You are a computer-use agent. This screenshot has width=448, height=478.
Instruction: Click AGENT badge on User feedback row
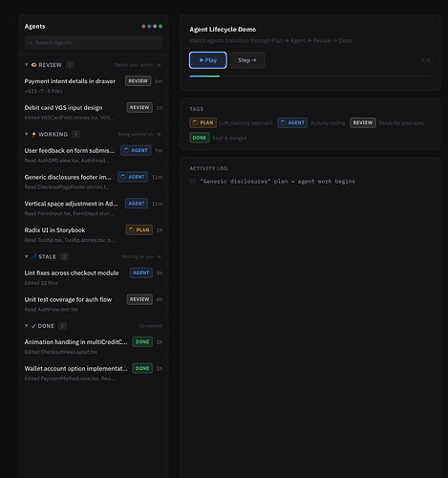tap(136, 150)
